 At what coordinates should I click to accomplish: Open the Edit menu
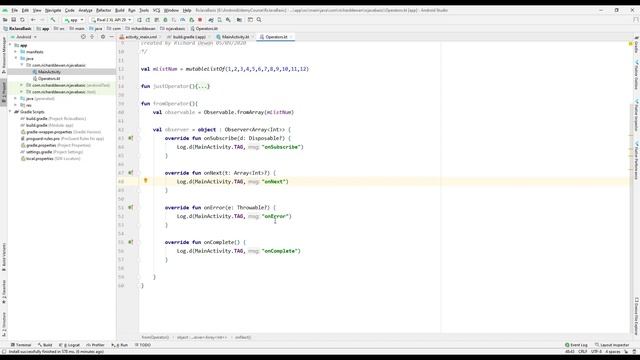coord(25,10)
